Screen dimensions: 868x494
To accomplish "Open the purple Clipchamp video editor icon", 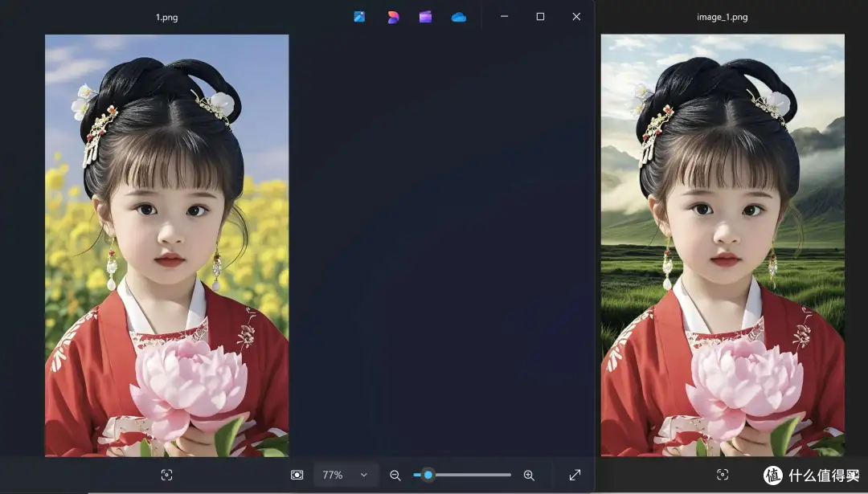I will 425,17.
